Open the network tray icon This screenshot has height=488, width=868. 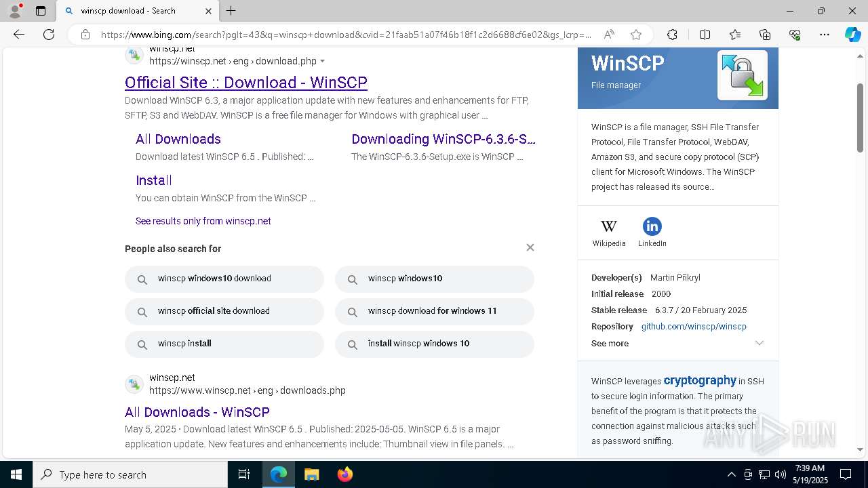click(764, 474)
